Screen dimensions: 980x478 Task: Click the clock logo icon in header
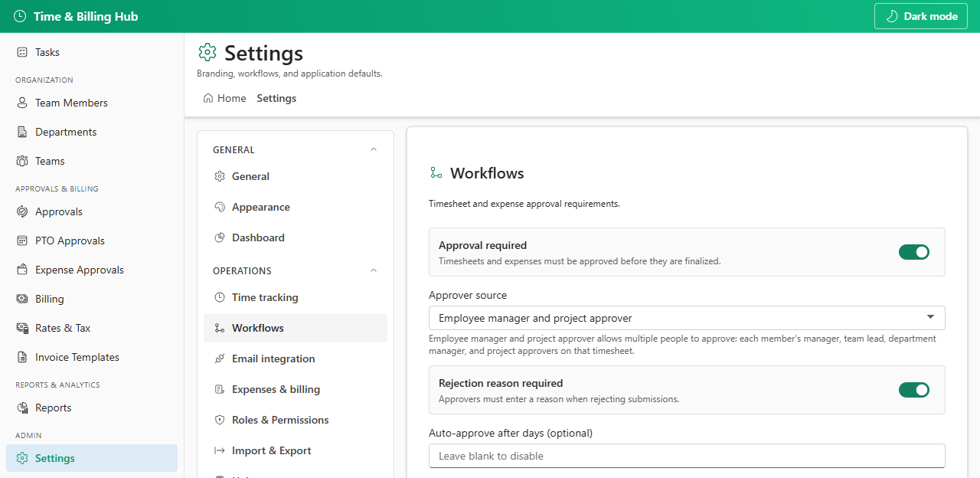point(20,16)
